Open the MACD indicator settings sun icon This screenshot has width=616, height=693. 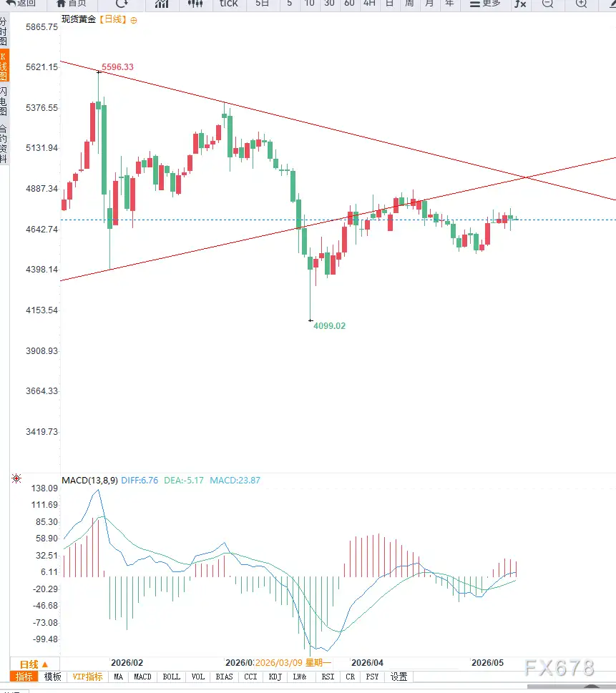coord(16,478)
